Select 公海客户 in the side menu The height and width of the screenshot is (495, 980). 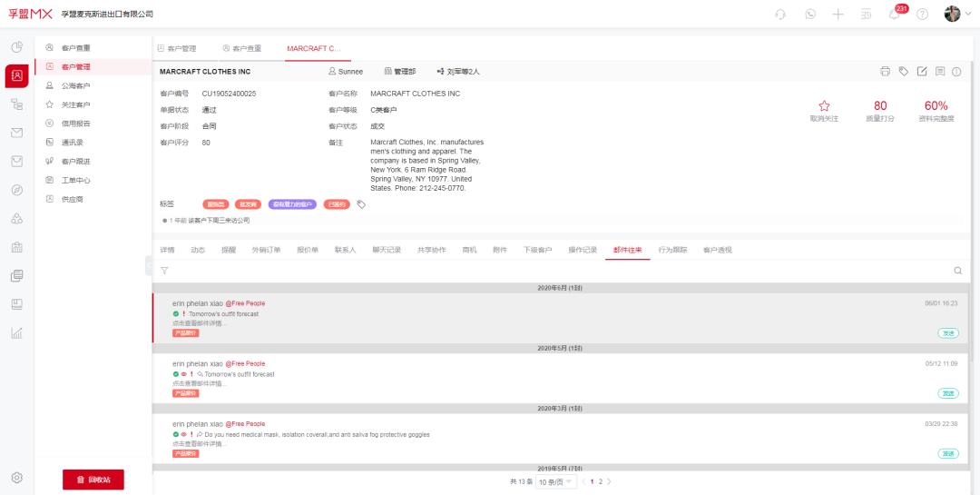pyautogui.click(x=93, y=85)
